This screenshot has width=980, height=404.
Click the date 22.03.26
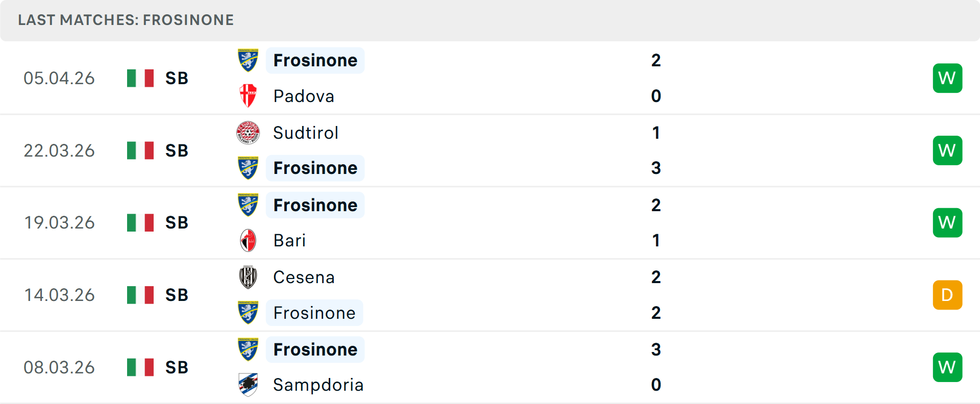tap(59, 150)
